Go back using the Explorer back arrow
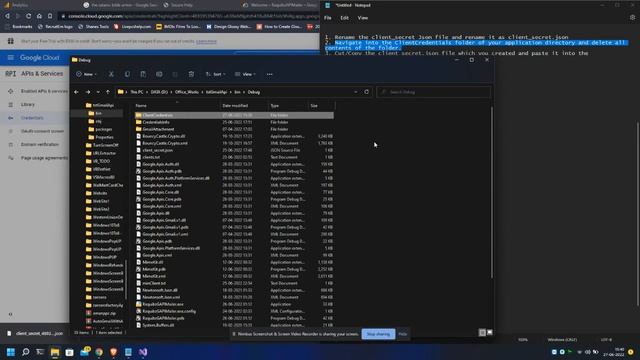This screenshot has height=360, width=640. click(77, 92)
